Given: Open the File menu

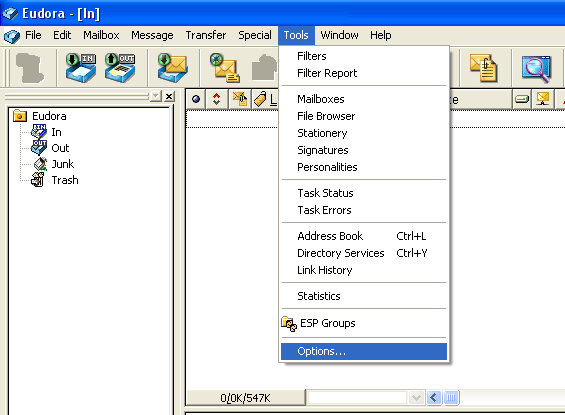Looking at the screenshot, I should click(33, 35).
